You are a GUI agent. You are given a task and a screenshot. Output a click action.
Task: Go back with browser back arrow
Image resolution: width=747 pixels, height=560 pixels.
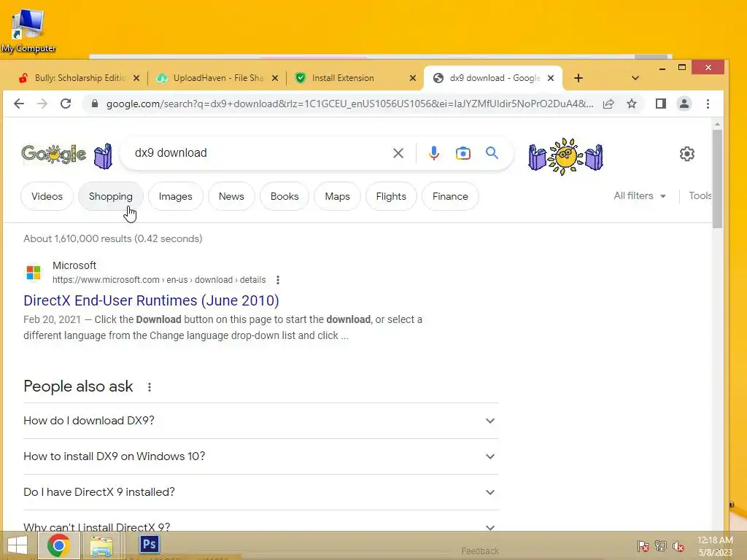[x=18, y=104]
